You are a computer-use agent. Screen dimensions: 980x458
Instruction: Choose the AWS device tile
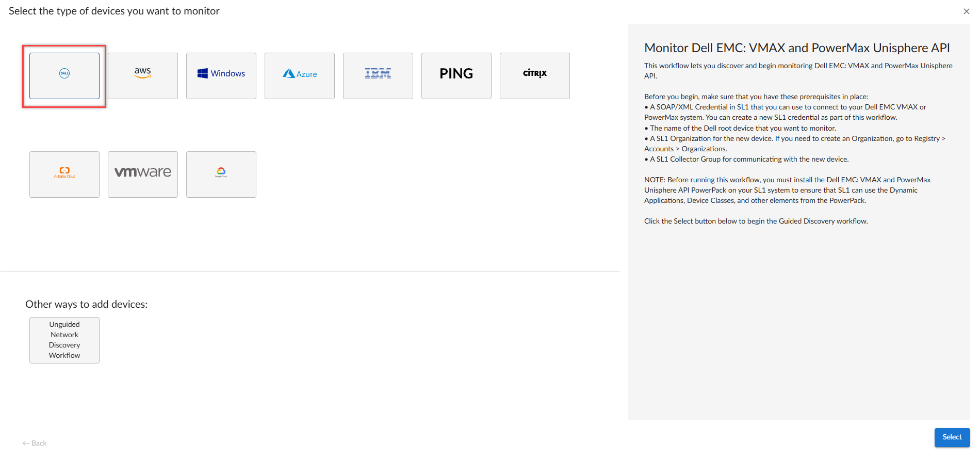click(143, 76)
